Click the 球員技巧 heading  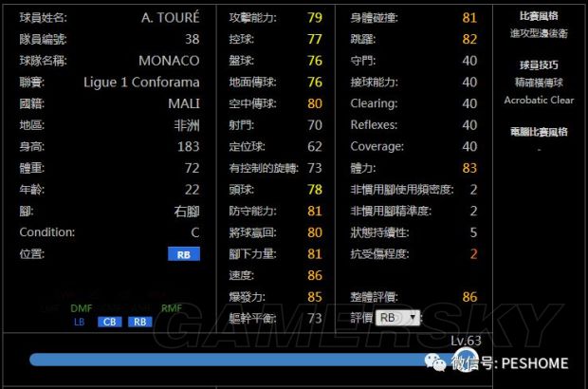(539, 65)
